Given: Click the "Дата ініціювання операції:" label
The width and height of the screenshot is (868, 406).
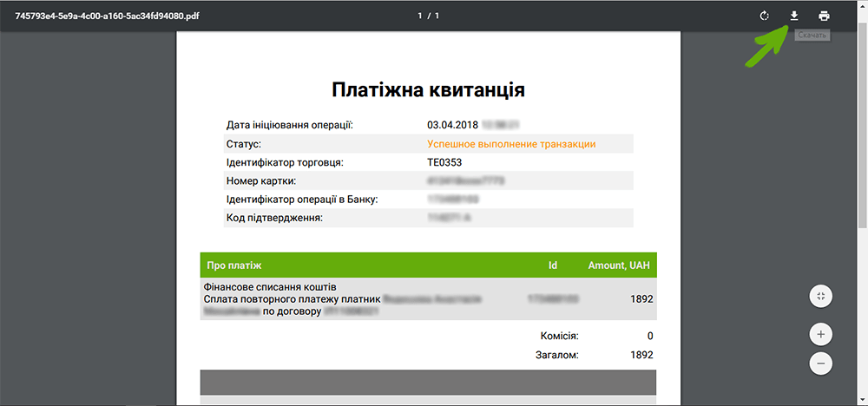Looking at the screenshot, I should coord(290,125).
